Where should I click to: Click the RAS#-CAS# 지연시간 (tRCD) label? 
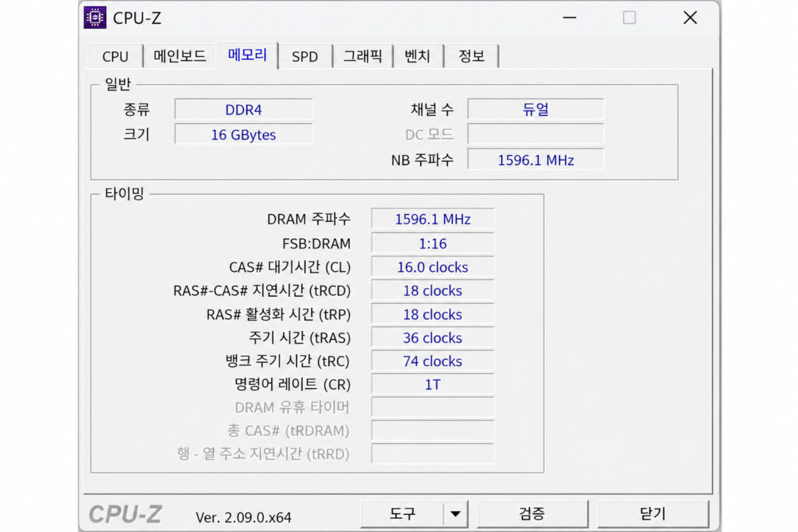click(262, 291)
